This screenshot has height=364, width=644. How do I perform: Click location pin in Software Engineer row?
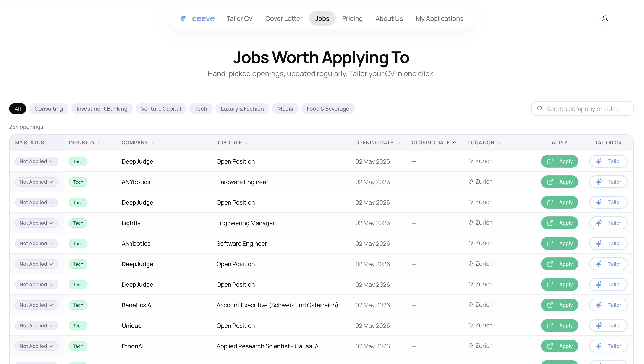point(471,243)
